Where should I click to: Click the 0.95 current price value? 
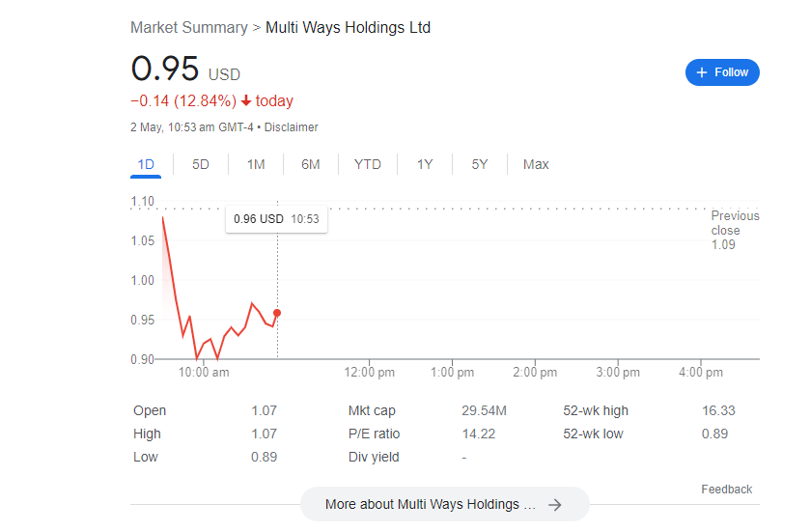pos(165,69)
